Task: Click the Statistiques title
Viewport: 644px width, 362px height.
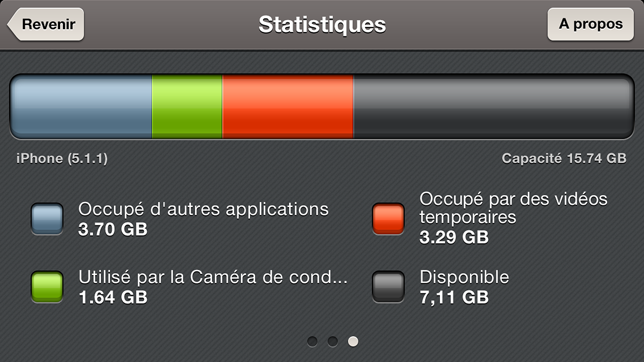Action: click(x=322, y=25)
